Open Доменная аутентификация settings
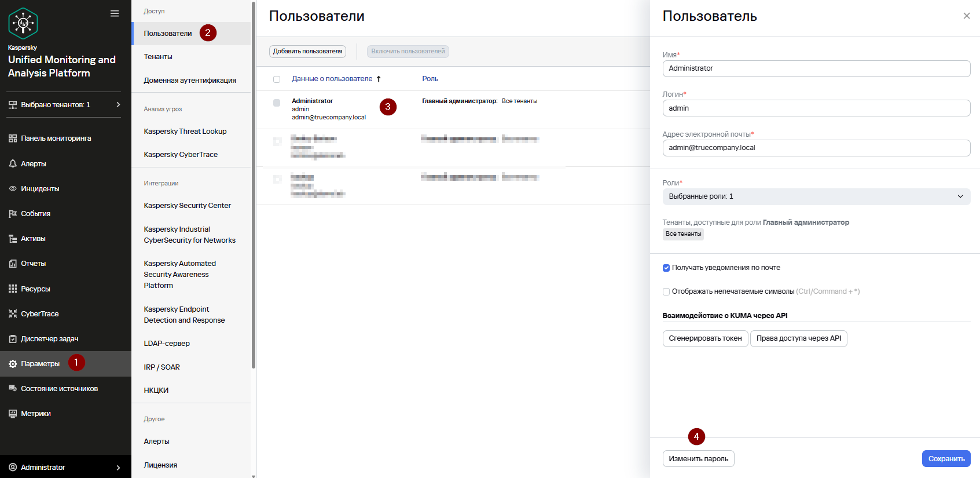 (190, 81)
